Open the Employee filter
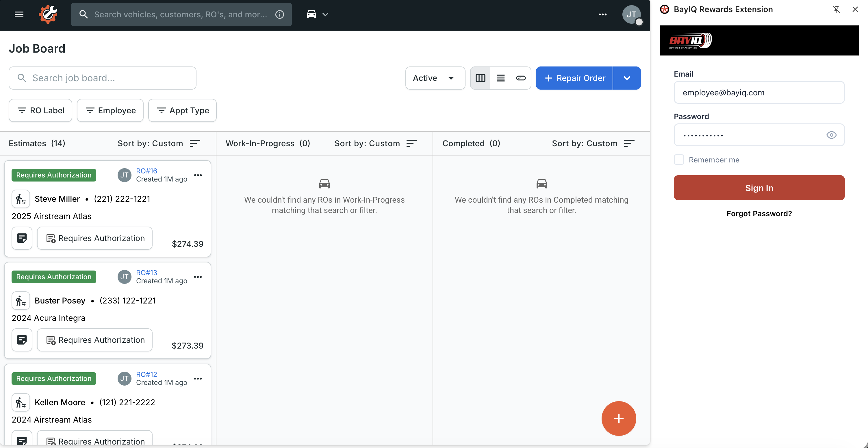This screenshot has width=868, height=448. click(110, 110)
